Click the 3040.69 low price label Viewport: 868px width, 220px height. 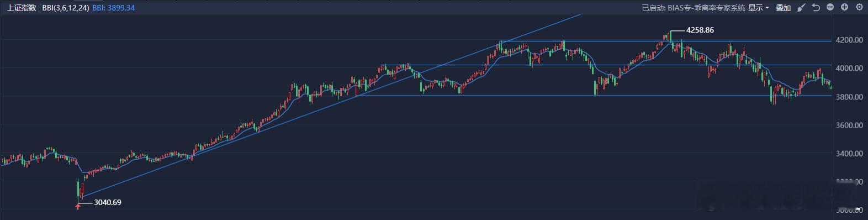(x=108, y=202)
